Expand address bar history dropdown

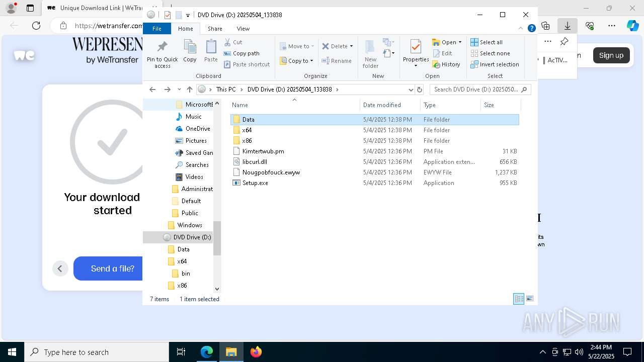pyautogui.click(x=411, y=89)
